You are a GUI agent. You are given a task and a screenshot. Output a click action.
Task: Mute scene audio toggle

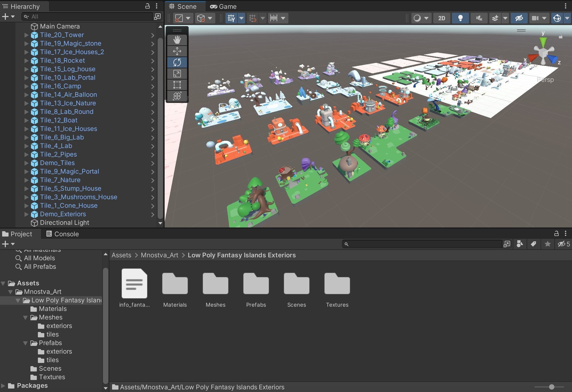point(479,18)
